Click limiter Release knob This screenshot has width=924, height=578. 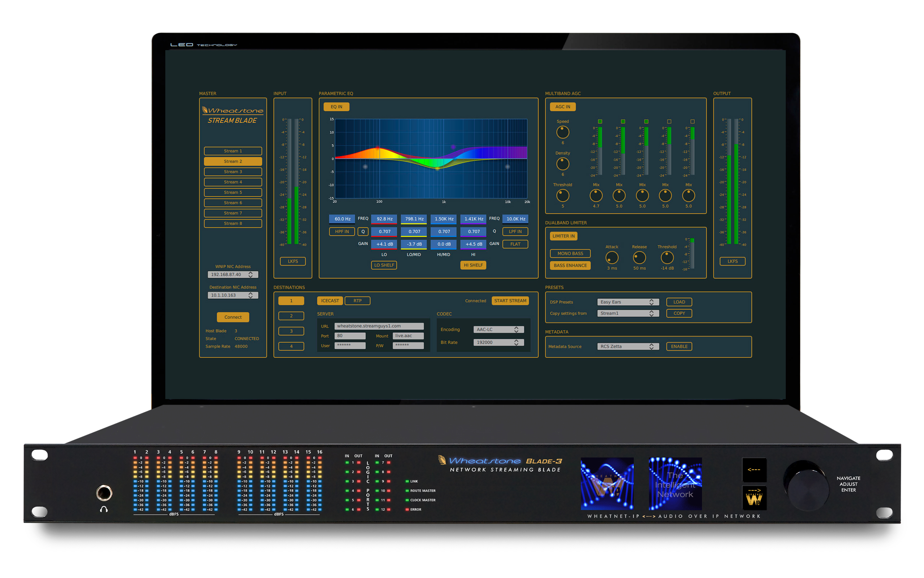point(640,258)
